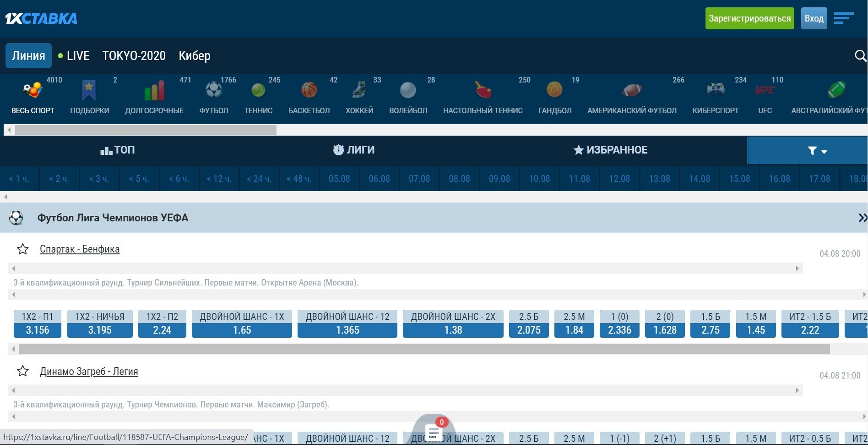The image size is (868, 445).
Task: Filter events by < 12 ч.
Action: coord(219,179)
